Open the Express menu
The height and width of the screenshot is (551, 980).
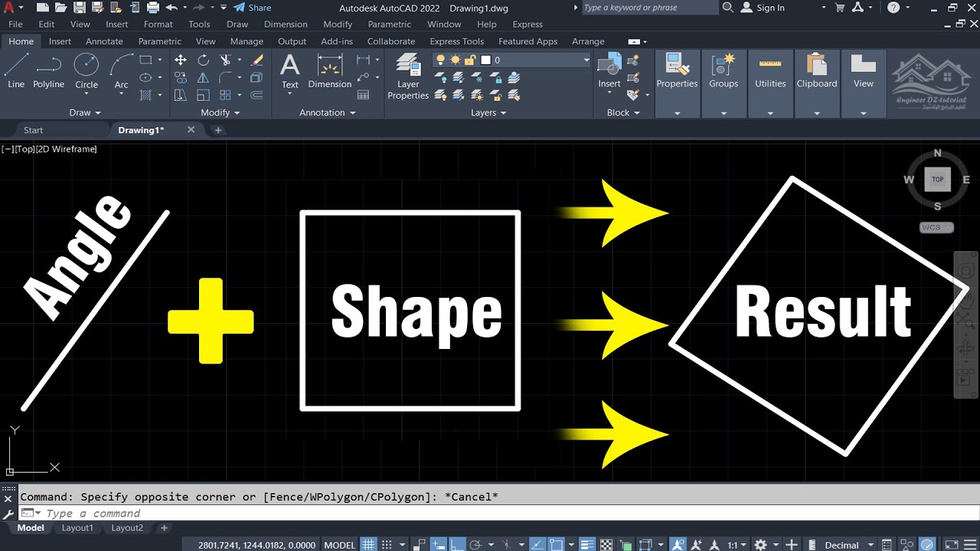pos(528,24)
